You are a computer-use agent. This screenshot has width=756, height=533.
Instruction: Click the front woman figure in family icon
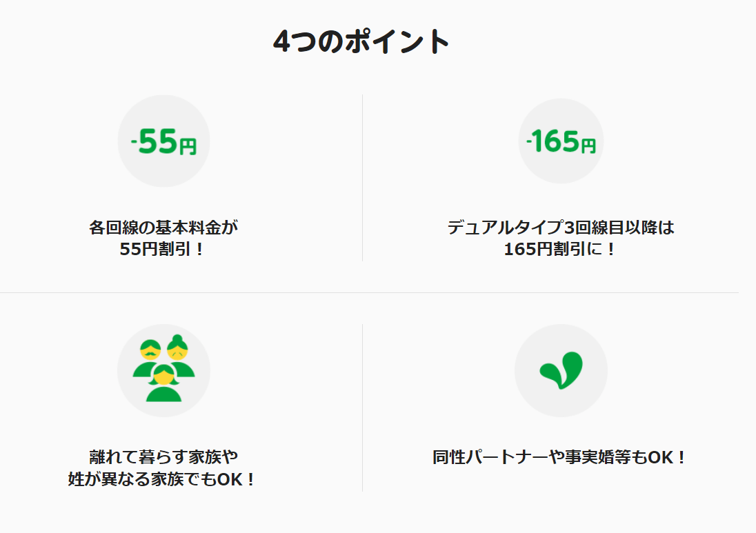tap(164, 383)
